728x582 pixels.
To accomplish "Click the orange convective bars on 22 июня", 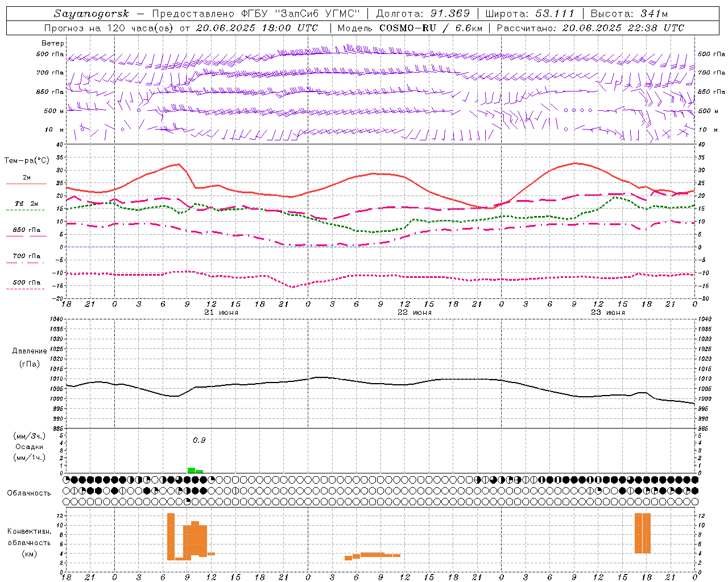I will (x=373, y=555).
